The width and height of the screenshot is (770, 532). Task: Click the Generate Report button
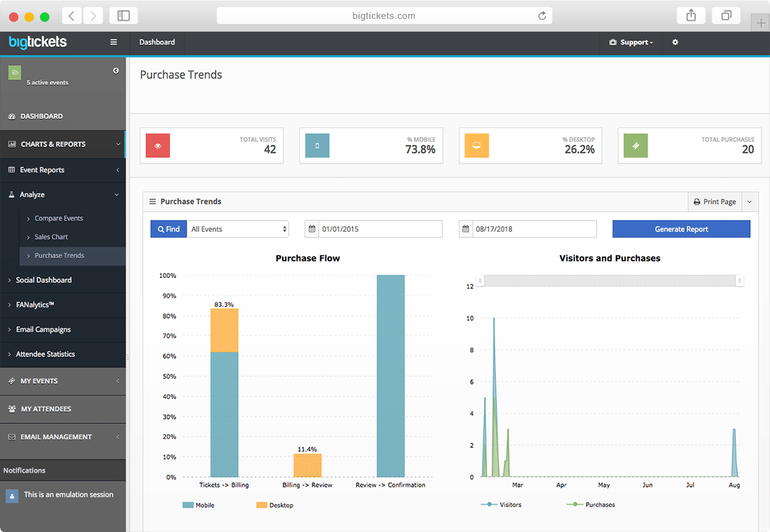tap(681, 229)
